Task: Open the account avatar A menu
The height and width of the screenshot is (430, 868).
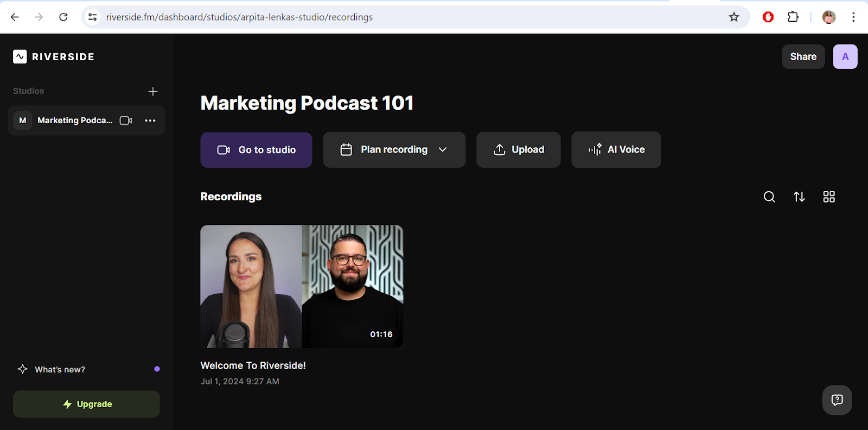Action: 845,56
